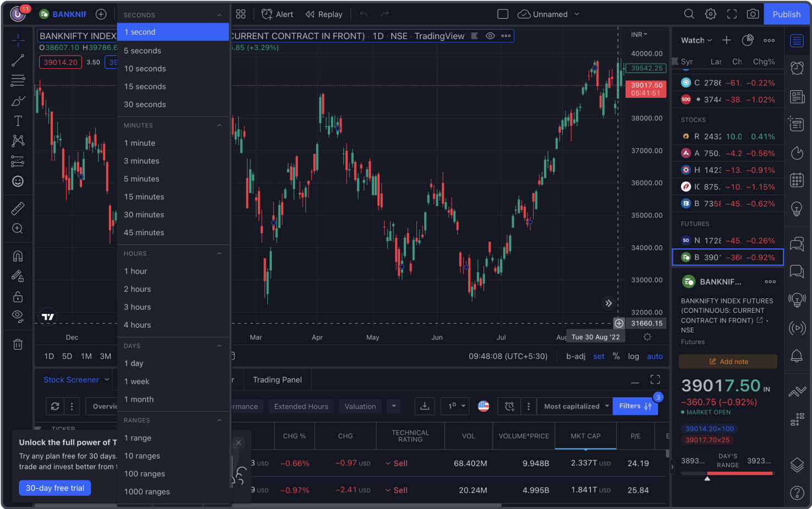Toggle percent scale
Viewport: 812px width, 509px height.
point(616,356)
